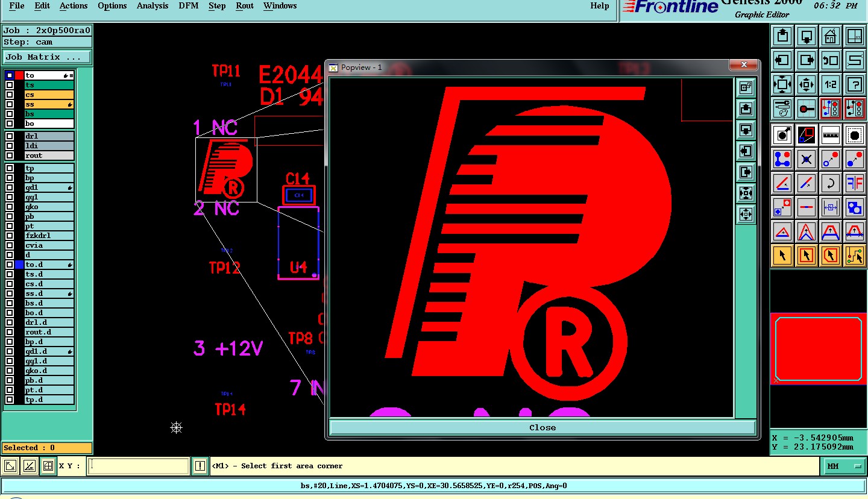Click the pan right view icon
Image resolution: width=868 pixels, height=499 pixels.
point(807,60)
